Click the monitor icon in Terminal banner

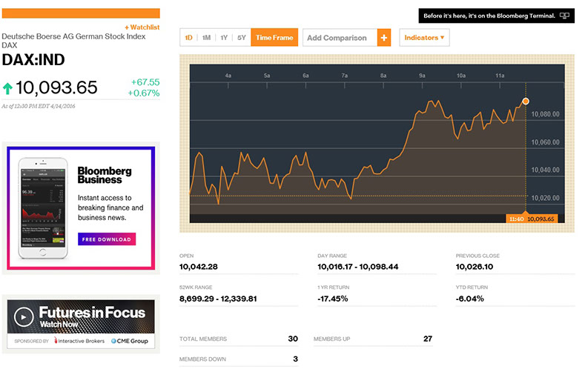click(564, 16)
